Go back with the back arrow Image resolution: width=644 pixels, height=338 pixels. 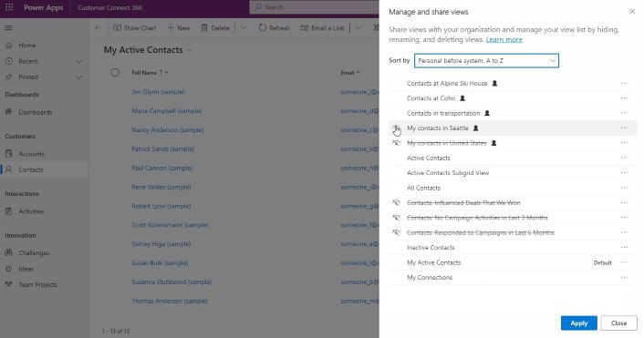[x=99, y=28]
